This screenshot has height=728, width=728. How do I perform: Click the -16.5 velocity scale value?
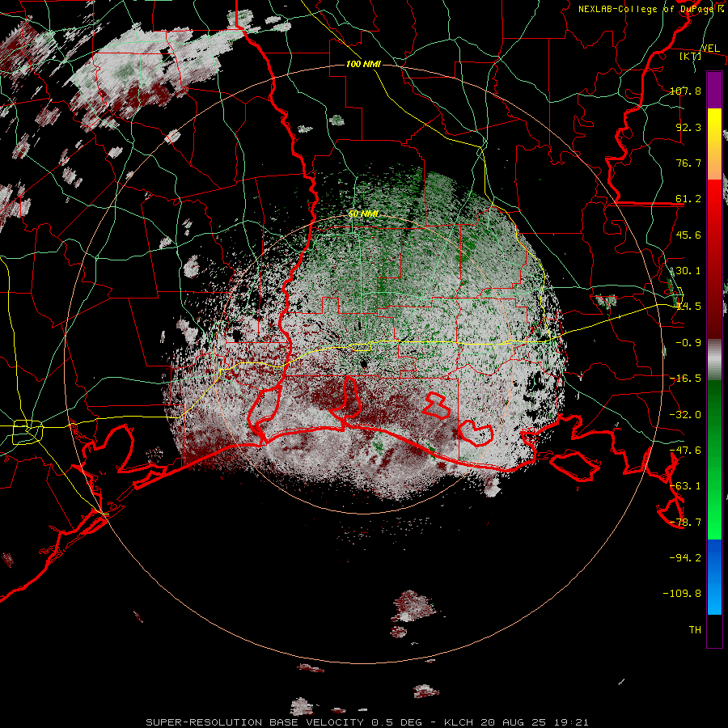pyautogui.click(x=685, y=379)
